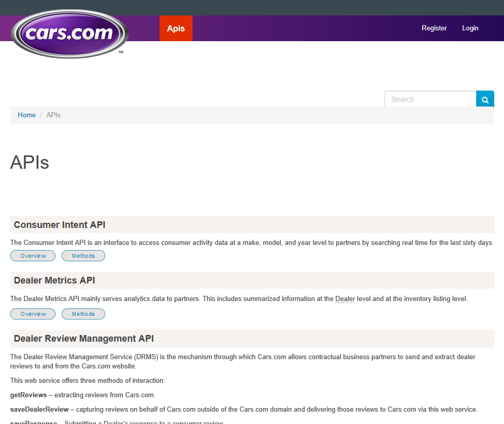Click 'This web service offers three methods' text

[x=88, y=380]
